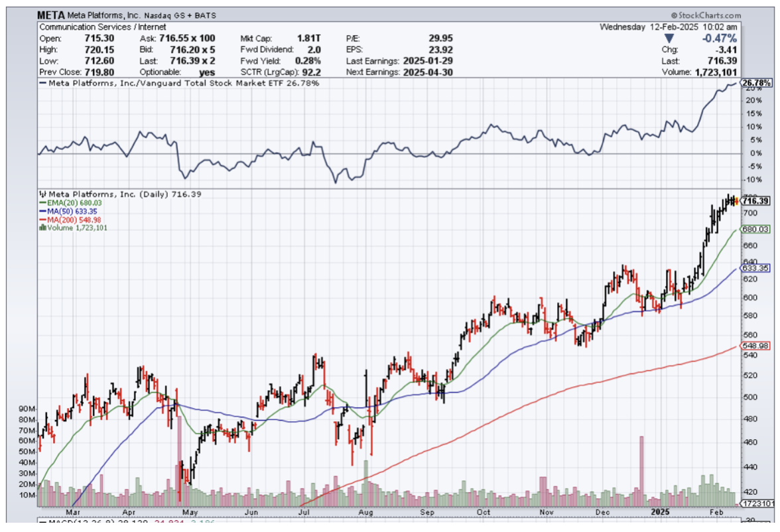
Task: Click the META ticker symbol in header
Action: tap(52, 15)
